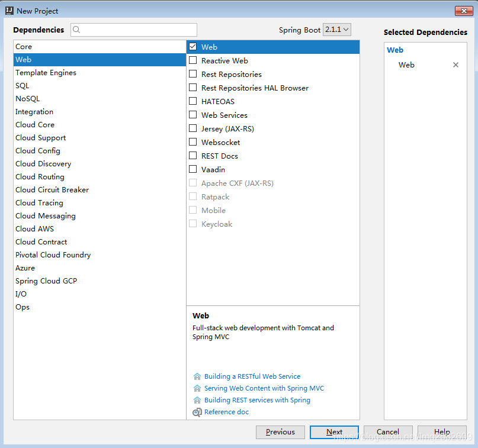Check the Web Services dependency

[193, 115]
